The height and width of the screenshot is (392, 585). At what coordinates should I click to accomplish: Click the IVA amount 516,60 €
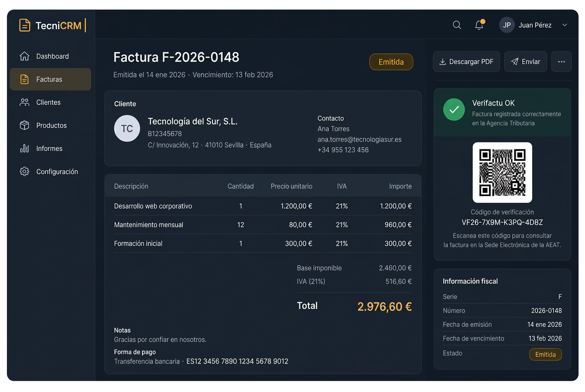(x=398, y=282)
